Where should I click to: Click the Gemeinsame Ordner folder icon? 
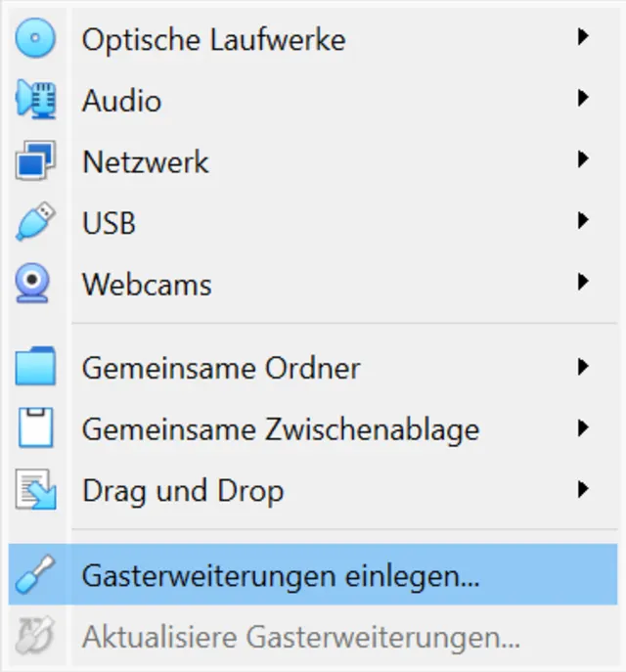pyautogui.click(x=35, y=368)
